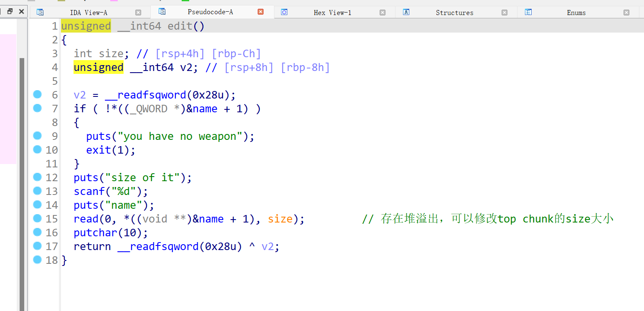The image size is (644, 311).
Task: Click the scanf call on line 13
Action: pyautogui.click(x=89, y=192)
